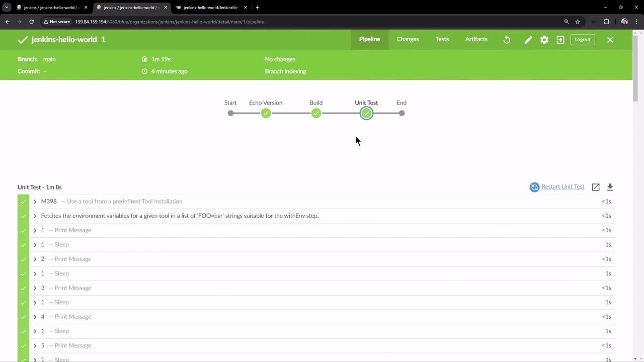Click the Start node of the pipeline graph
This screenshot has height=362, width=644.
[230, 113]
